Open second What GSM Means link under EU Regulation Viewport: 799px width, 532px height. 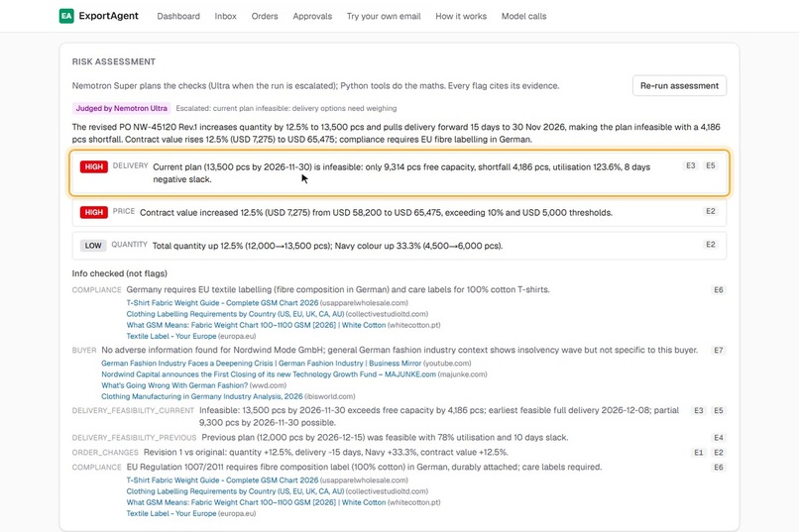256,502
